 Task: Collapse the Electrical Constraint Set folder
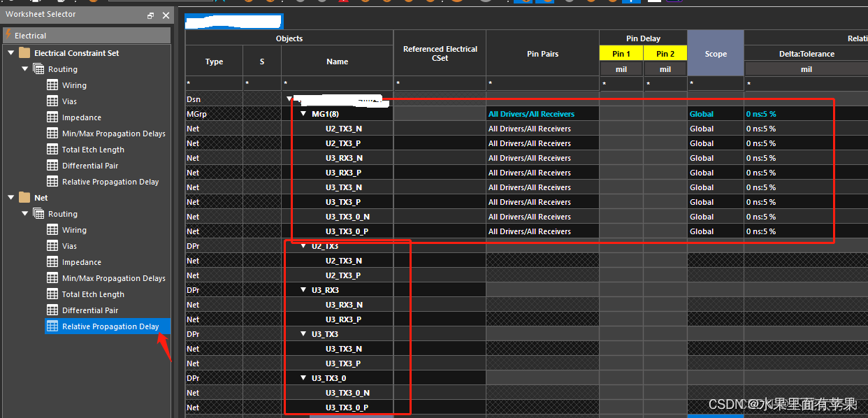click(11, 53)
